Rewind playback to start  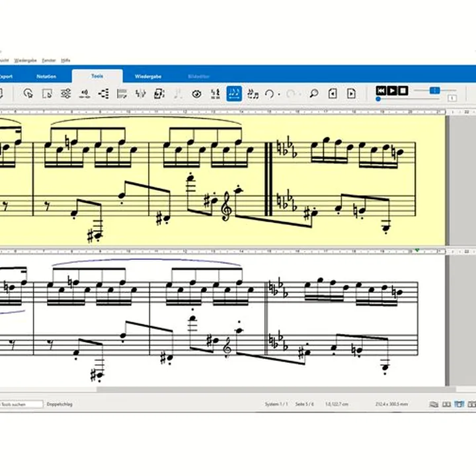(x=381, y=91)
